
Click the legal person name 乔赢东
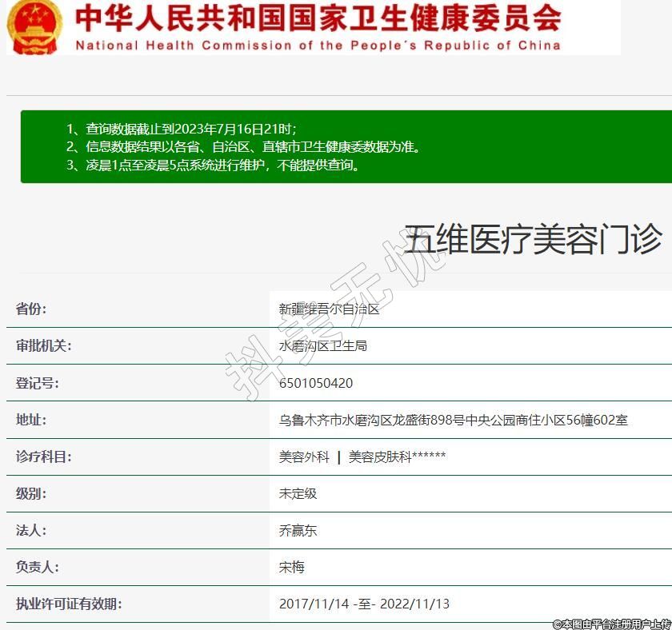(298, 530)
